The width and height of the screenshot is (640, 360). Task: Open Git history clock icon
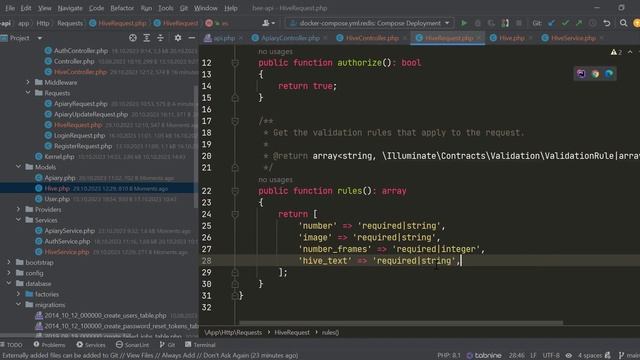(x=593, y=23)
